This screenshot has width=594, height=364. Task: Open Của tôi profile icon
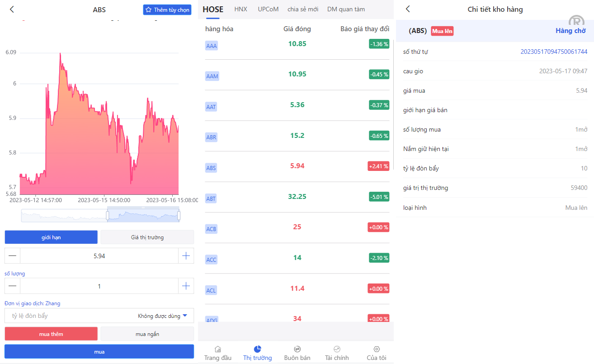[x=376, y=349]
